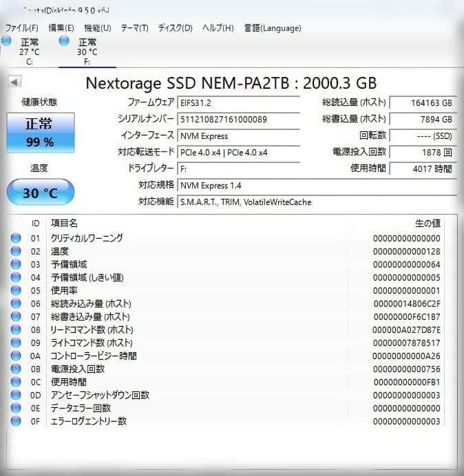Image resolution: width=464 pixels, height=476 pixels.
Task: Click status icon for 使用率 row
Action: pyautogui.click(x=16, y=290)
